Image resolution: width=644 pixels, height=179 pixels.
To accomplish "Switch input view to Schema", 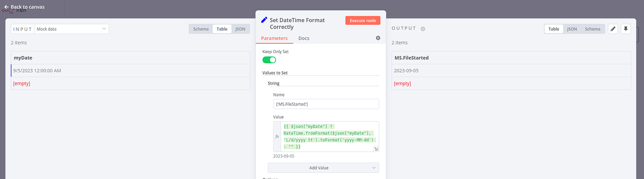I will click(201, 29).
